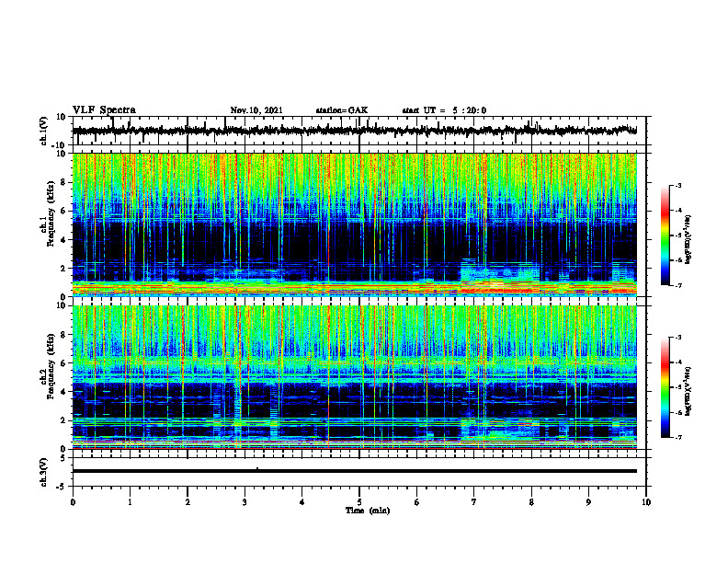Image resolution: width=728 pixels, height=563 pixels.
Task: Click the "ch.1(V)" waveform axis label
Action: pyautogui.click(x=44, y=131)
